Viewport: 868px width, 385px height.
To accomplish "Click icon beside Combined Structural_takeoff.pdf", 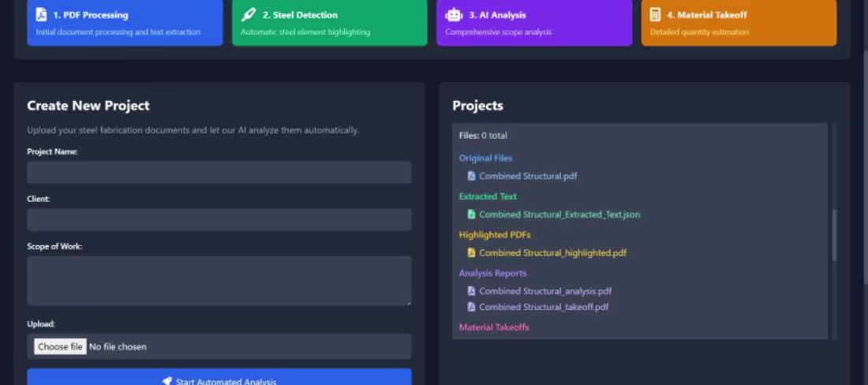I will point(472,306).
